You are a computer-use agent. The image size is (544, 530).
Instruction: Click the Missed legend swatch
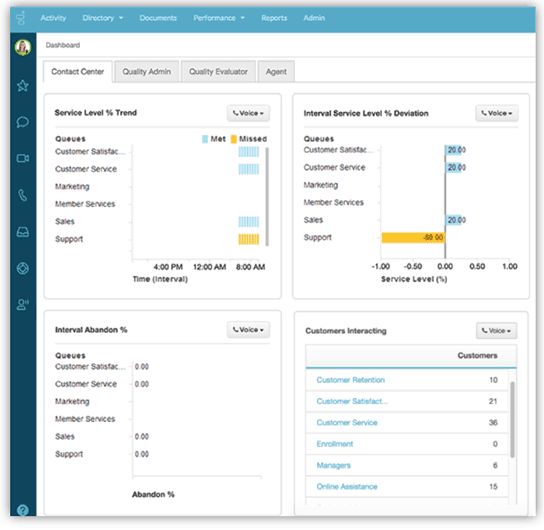[234, 139]
